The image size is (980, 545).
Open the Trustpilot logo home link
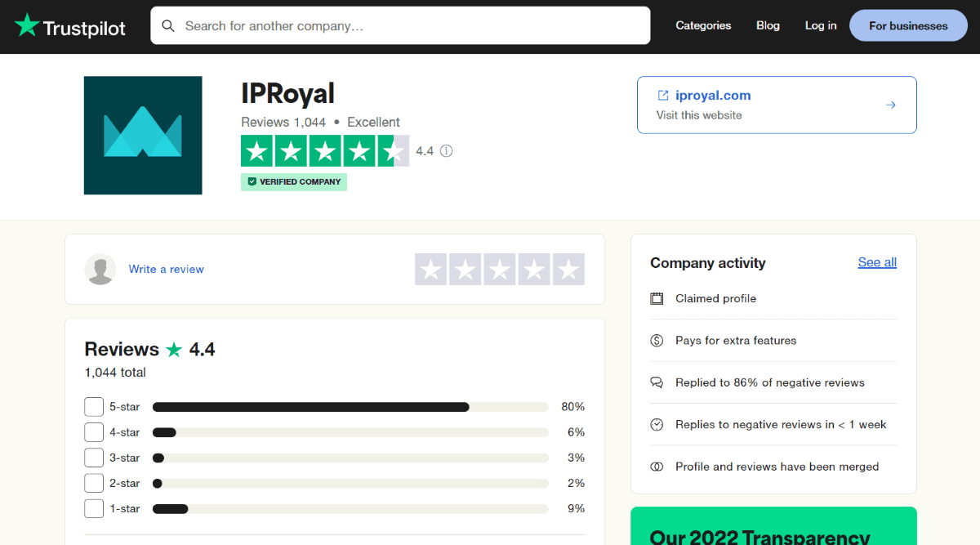[70, 26]
